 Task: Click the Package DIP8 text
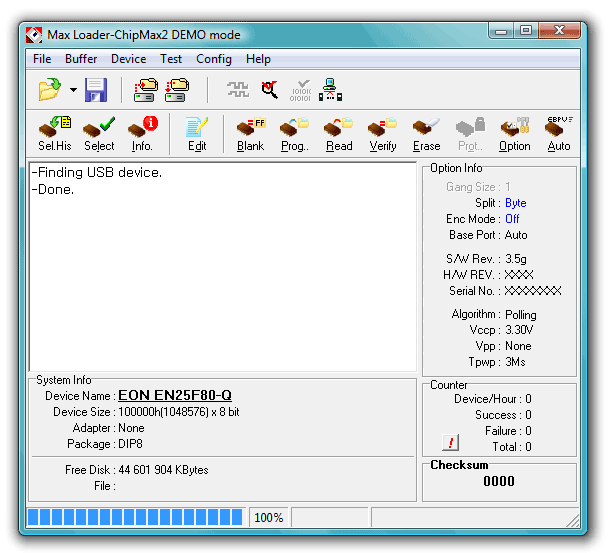click(x=130, y=444)
